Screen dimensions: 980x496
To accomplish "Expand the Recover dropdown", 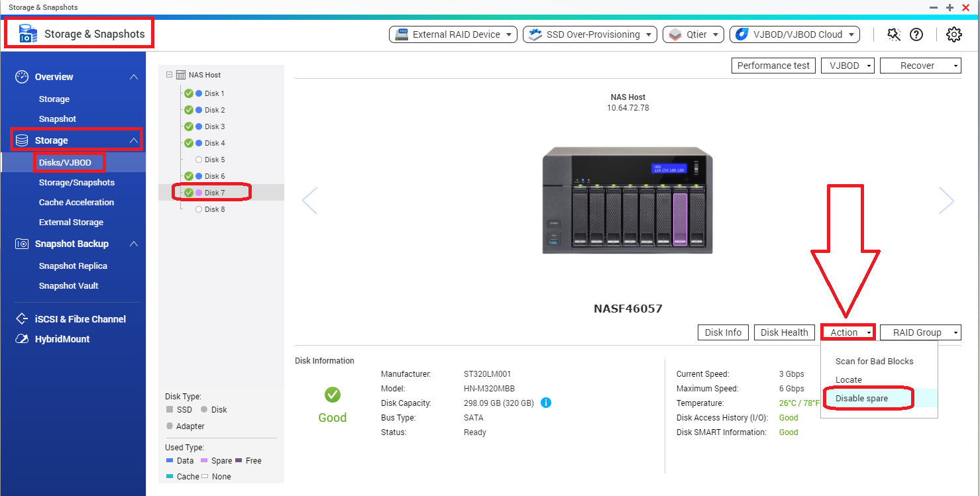I will 921,66.
